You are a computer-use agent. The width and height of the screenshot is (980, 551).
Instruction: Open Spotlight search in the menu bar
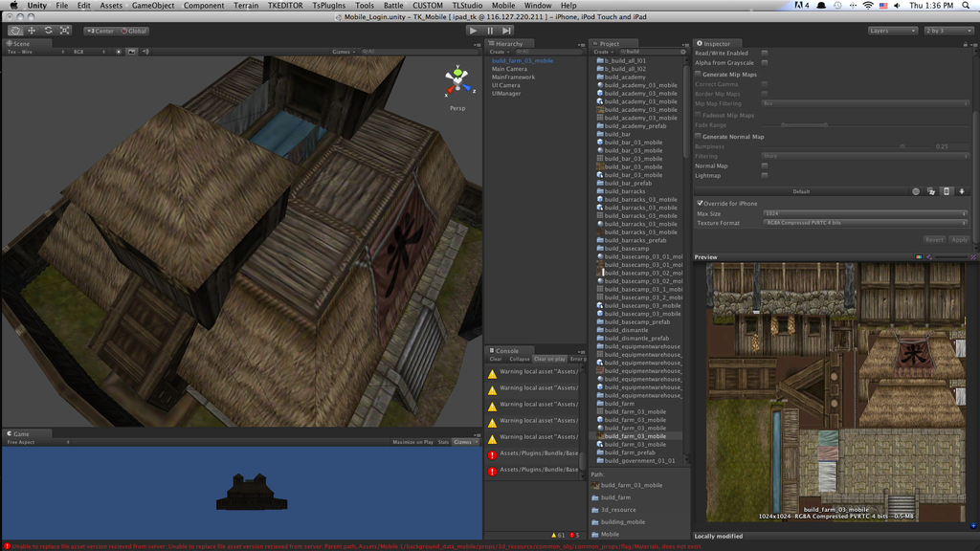967,5
